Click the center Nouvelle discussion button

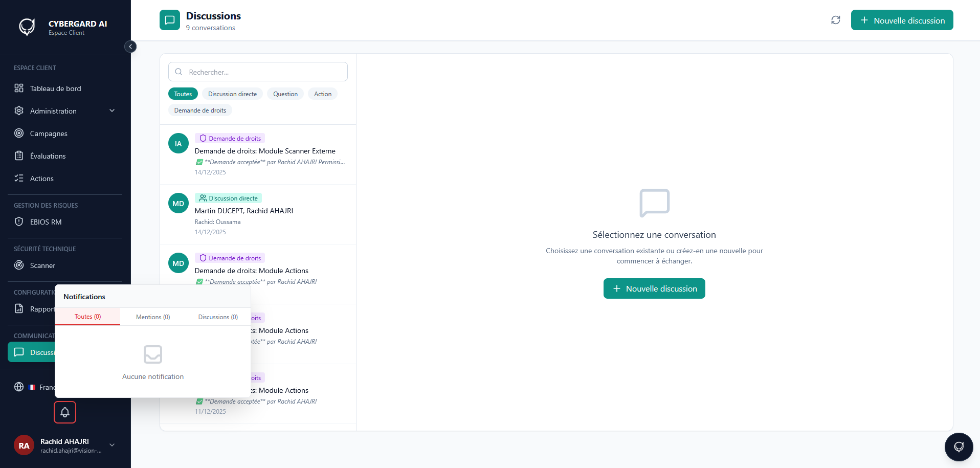coord(654,288)
